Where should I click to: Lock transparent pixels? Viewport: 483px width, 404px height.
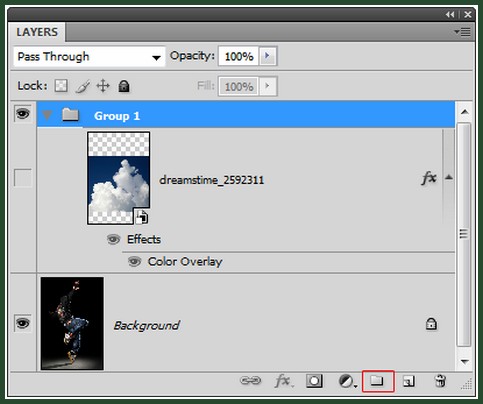[x=61, y=86]
